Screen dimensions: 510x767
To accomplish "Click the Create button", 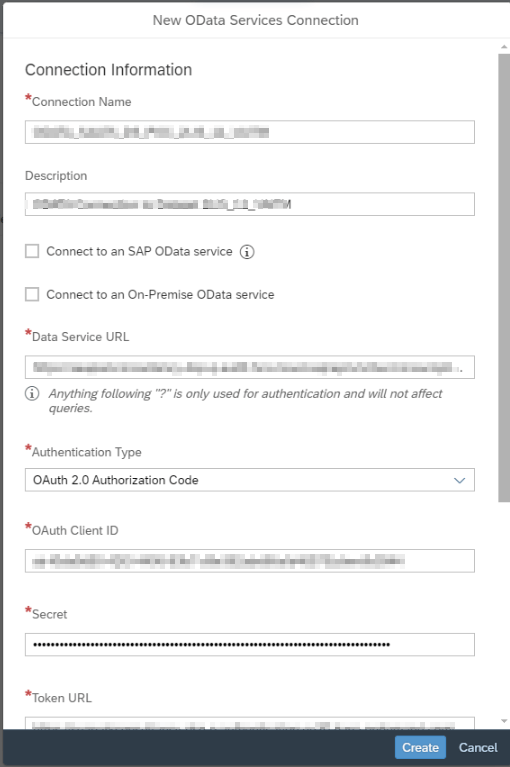I will coord(420,747).
